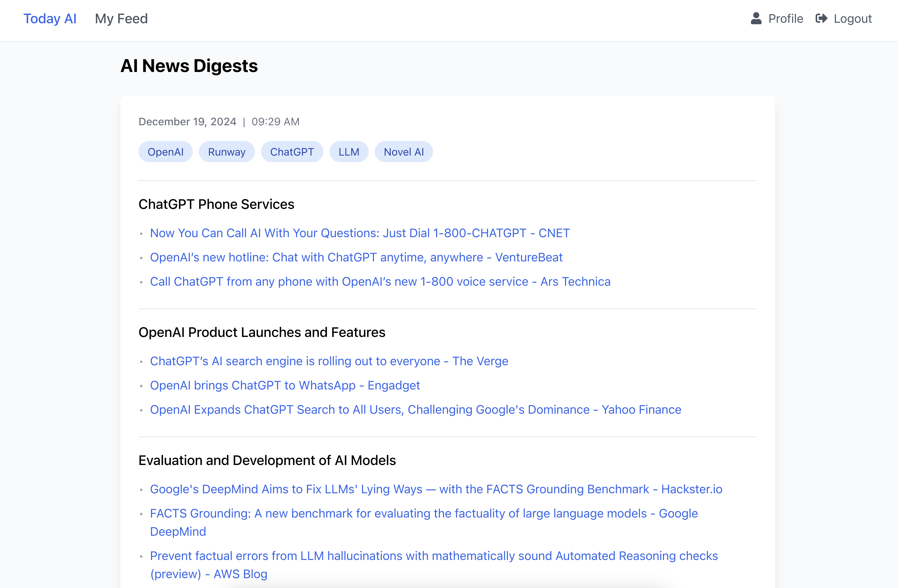Open VentureBeat OpenAI hotline article
Image resolution: width=898 pixels, height=588 pixels.
[x=356, y=257]
